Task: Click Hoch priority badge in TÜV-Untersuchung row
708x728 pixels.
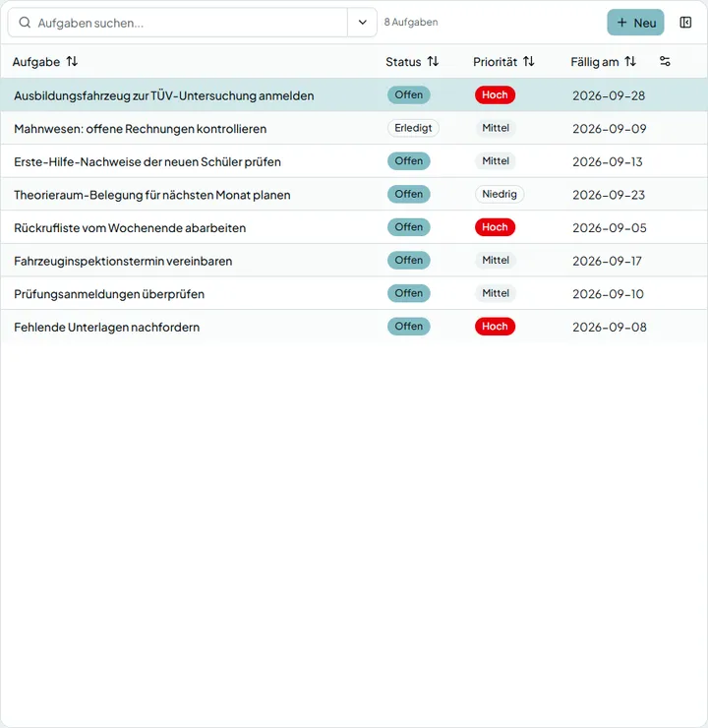Action: [x=495, y=94]
